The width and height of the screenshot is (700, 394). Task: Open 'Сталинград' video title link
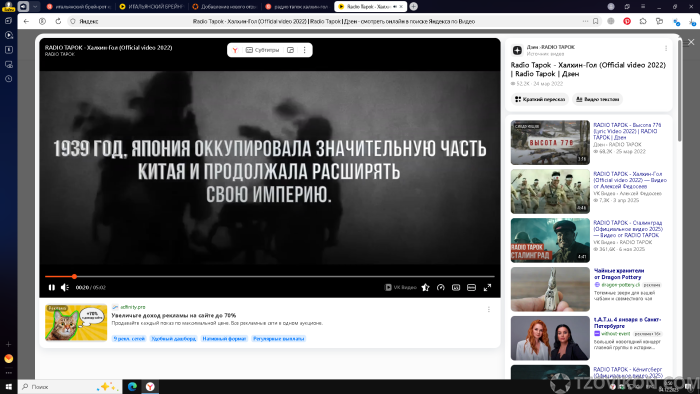tap(628, 229)
